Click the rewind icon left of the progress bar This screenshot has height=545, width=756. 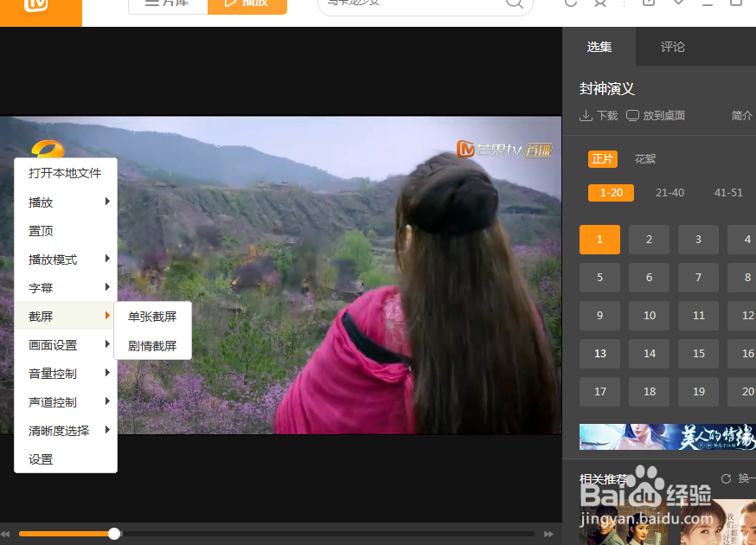pos(5,534)
